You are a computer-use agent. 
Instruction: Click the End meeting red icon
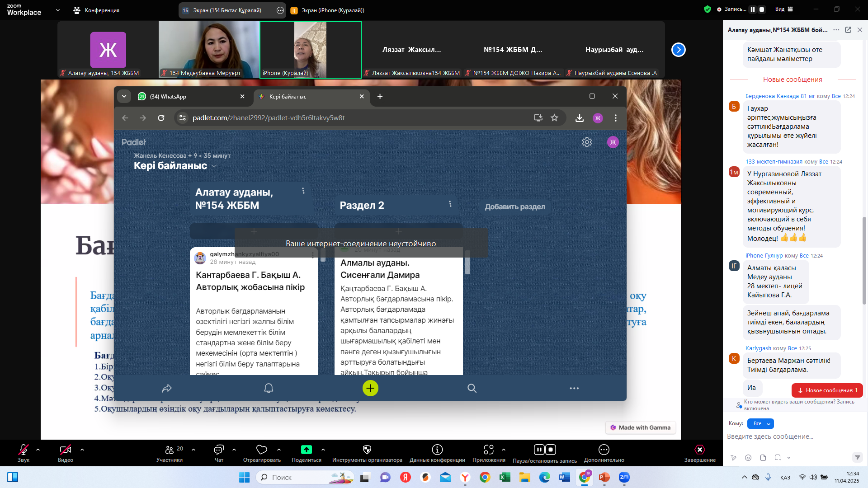[699, 450]
